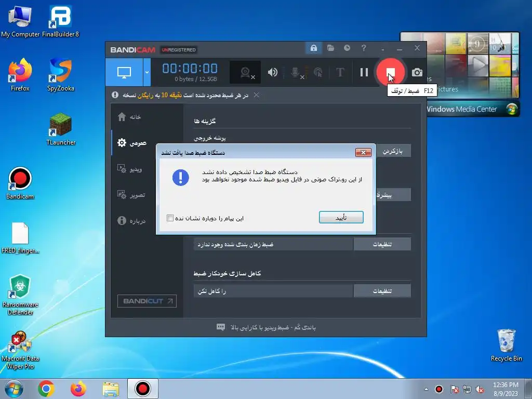The height and width of the screenshot is (399, 532).
Task: Toggle the webcam overlay icon
Action: [x=245, y=72]
